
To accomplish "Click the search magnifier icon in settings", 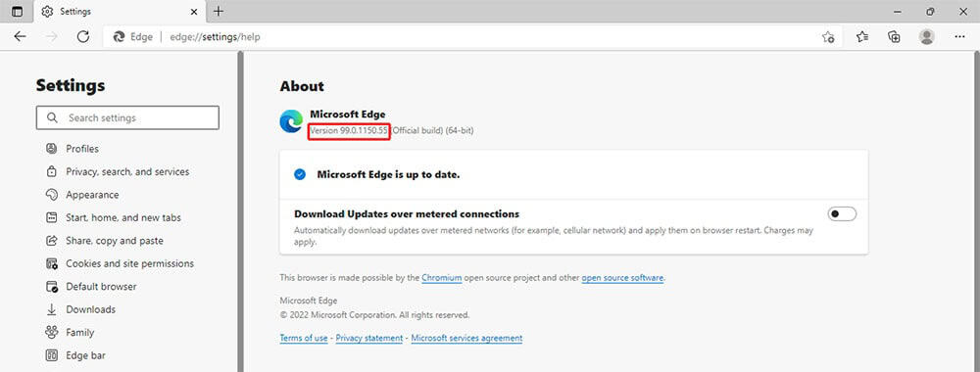I will [x=53, y=117].
